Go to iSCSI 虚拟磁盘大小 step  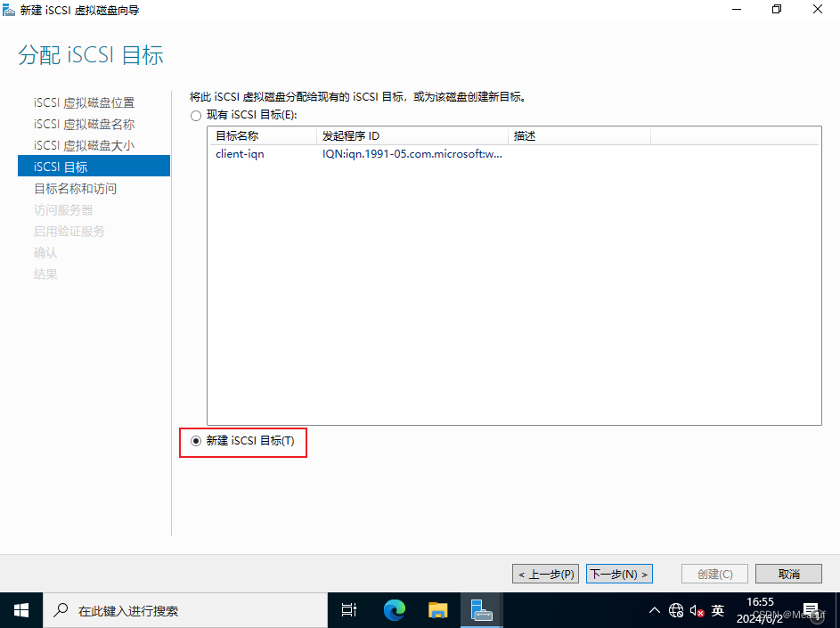(x=84, y=145)
